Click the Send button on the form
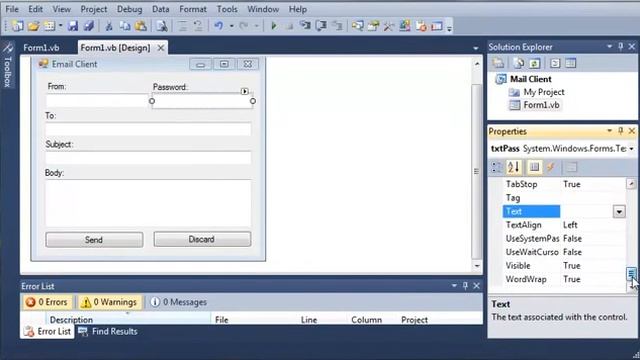640x360 pixels. tap(94, 240)
